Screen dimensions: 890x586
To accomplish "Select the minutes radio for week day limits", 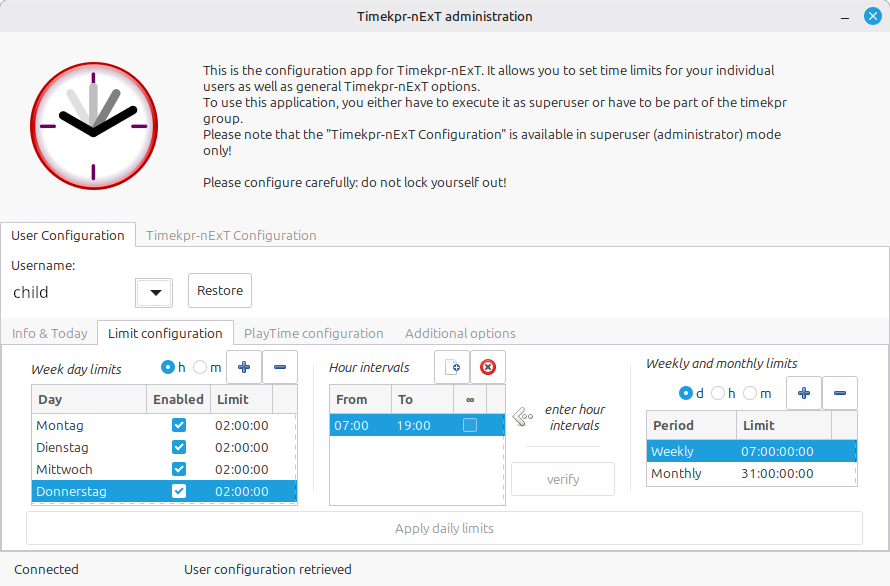I will click(x=201, y=368).
